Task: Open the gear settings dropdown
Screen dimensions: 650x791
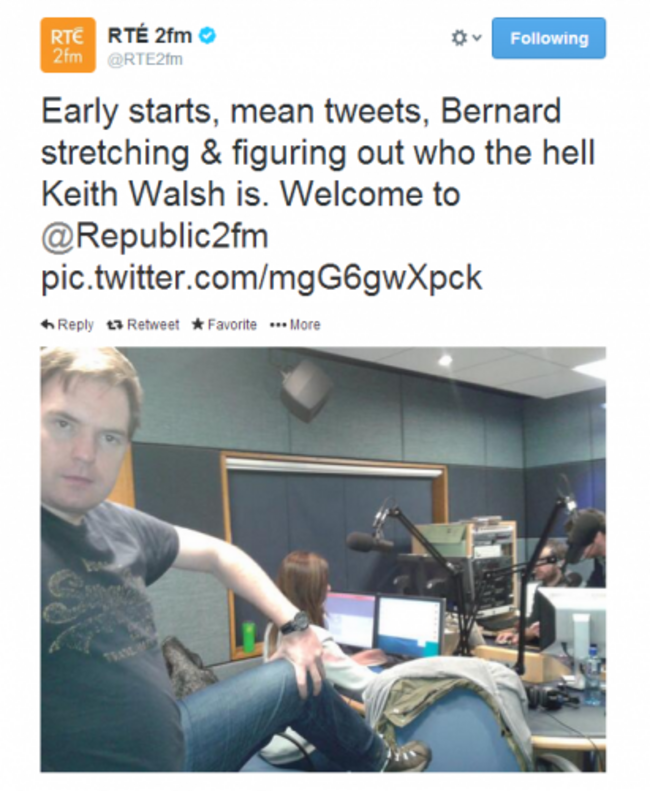Action: 466,38
